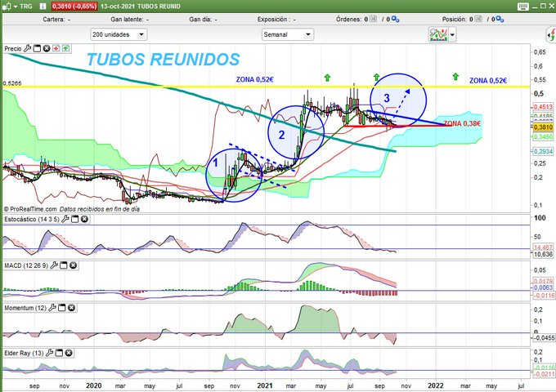Click the Cartera label
556x392 pixels.
click(x=53, y=20)
